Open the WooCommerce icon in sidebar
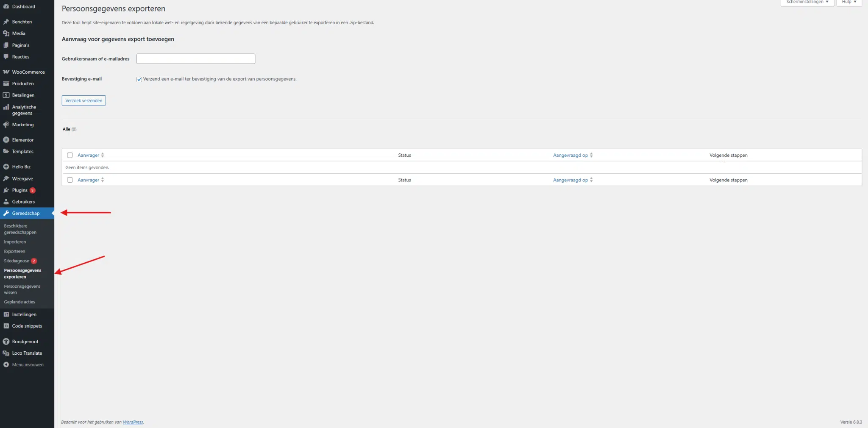Screen dimensions: 868x428 [6, 72]
